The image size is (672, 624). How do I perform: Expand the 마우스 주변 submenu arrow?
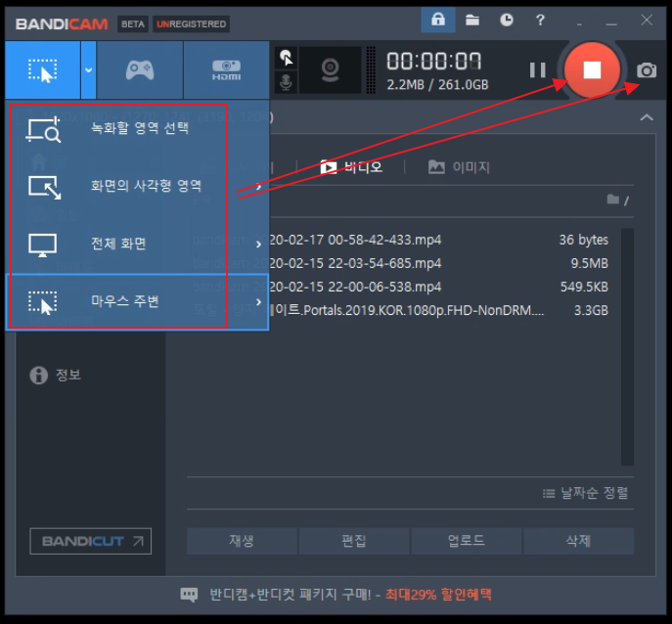(258, 302)
